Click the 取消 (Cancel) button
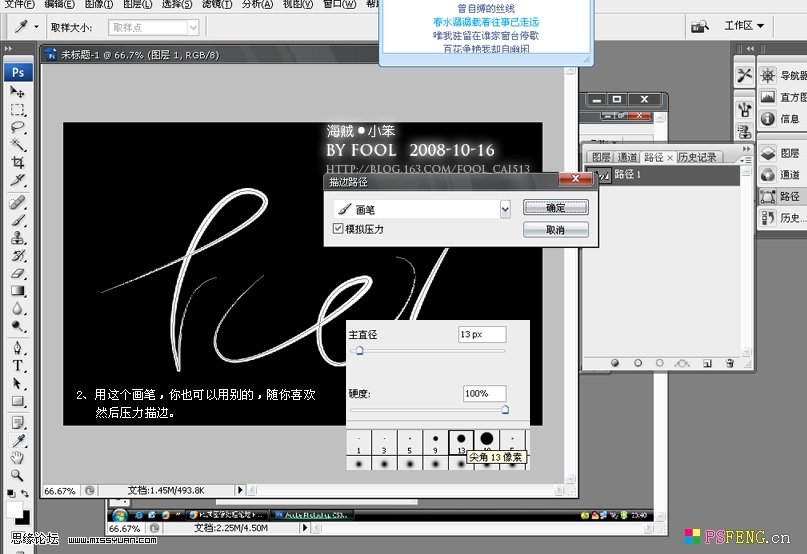 tap(555, 230)
